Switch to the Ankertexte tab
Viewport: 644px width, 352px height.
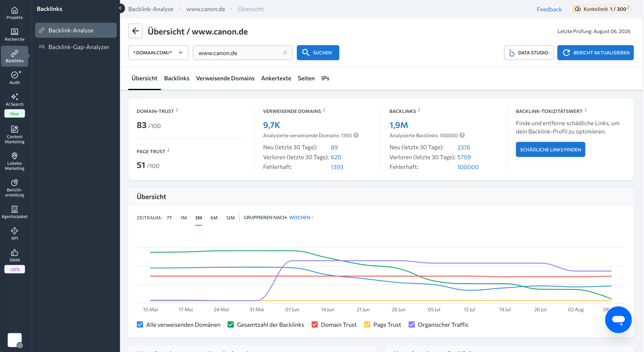[276, 78]
